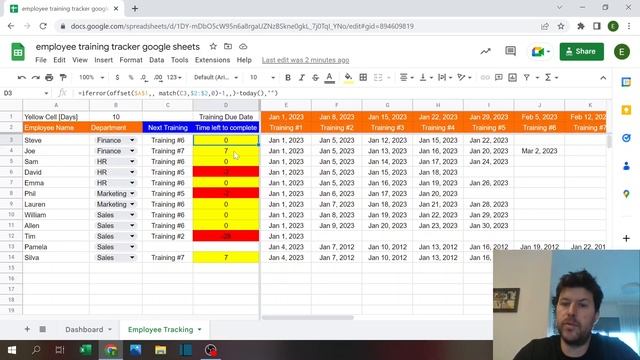
Task: Click into the formula bar
Action: point(343,93)
